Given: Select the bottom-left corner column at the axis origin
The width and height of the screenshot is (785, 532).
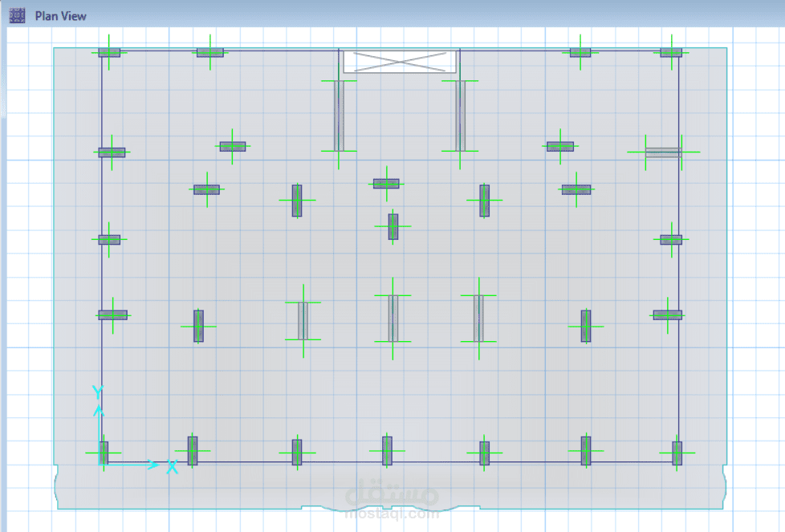Looking at the screenshot, I should (103, 453).
